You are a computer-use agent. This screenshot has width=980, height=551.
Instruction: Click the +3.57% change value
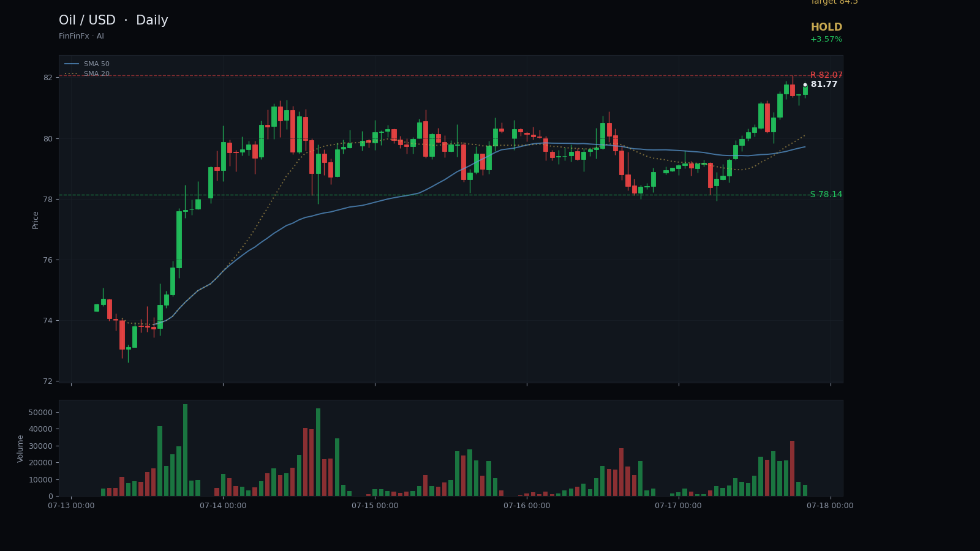tap(826, 40)
